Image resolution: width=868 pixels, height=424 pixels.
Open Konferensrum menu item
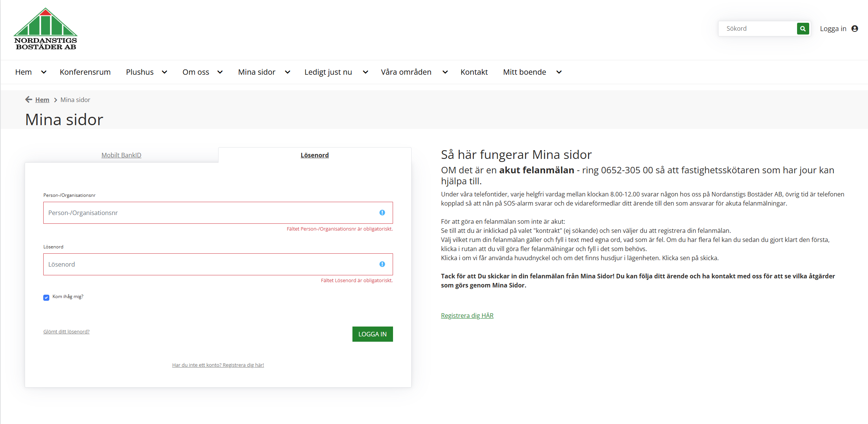pos(85,72)
